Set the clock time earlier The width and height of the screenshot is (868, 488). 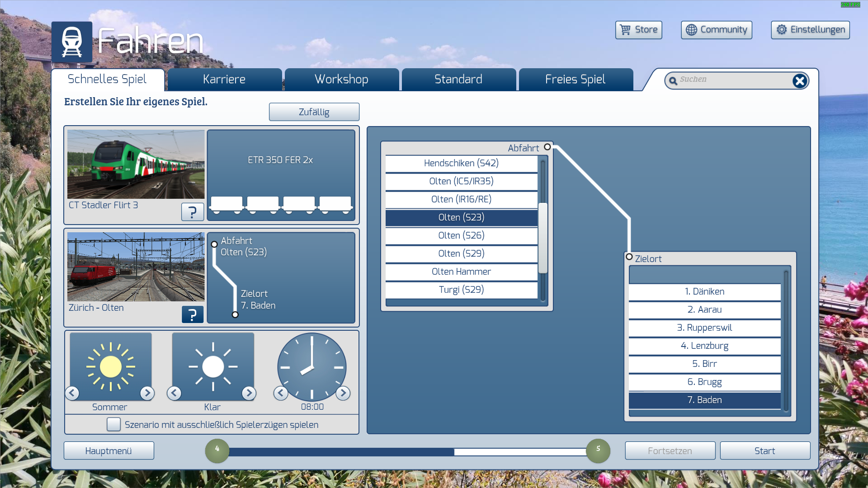coord(281,393)
